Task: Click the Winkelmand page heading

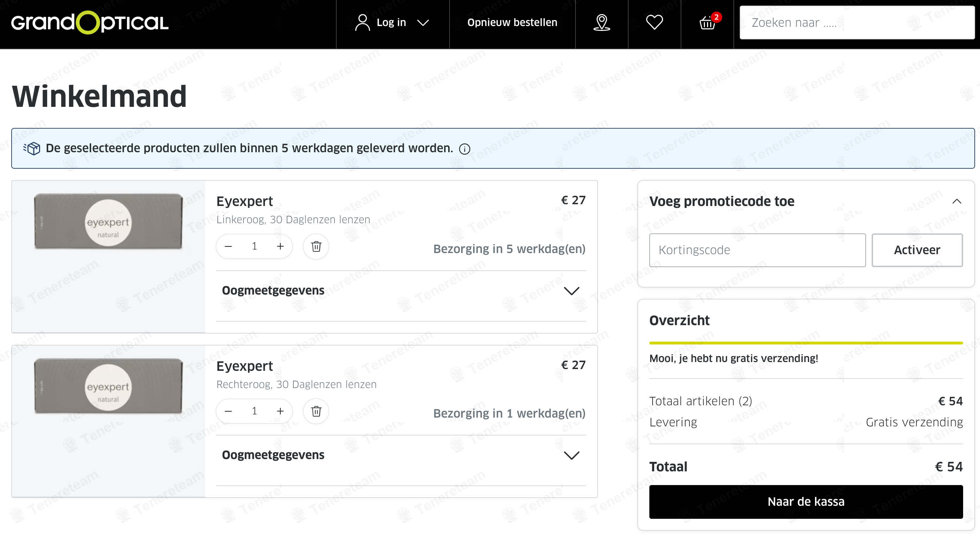Action: (99, 97)
